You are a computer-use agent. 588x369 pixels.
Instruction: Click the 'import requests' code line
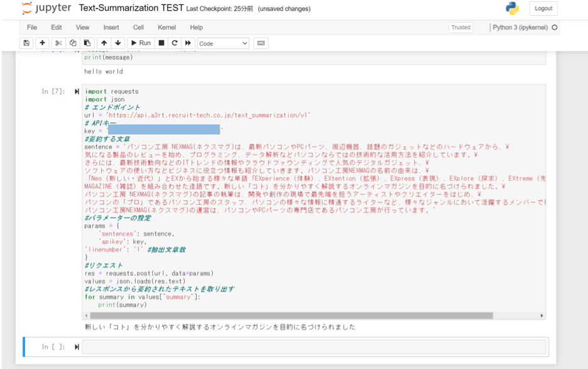[x=111, y=92]
